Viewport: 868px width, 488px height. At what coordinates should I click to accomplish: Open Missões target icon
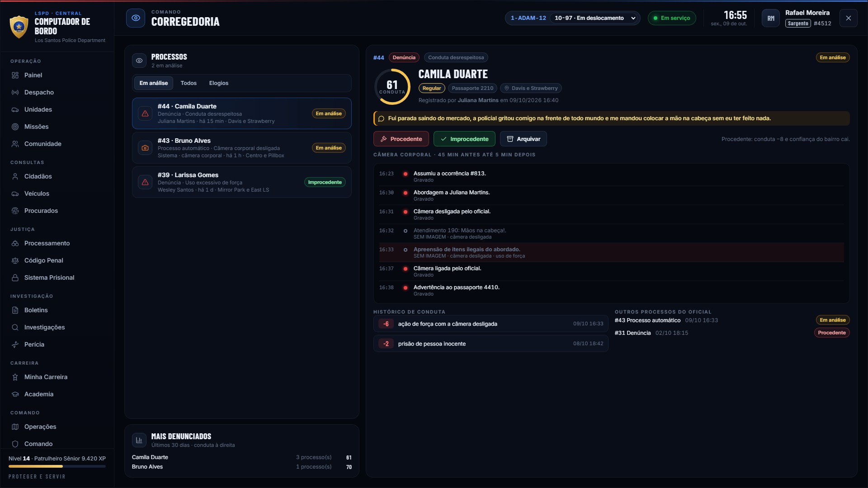click(x=15, y=127)
